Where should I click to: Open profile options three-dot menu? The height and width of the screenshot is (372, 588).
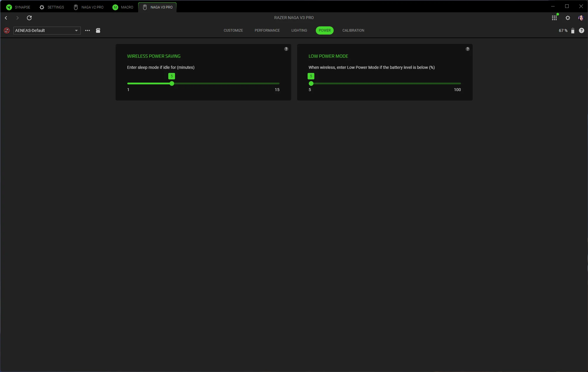click(x=88, y=30)
